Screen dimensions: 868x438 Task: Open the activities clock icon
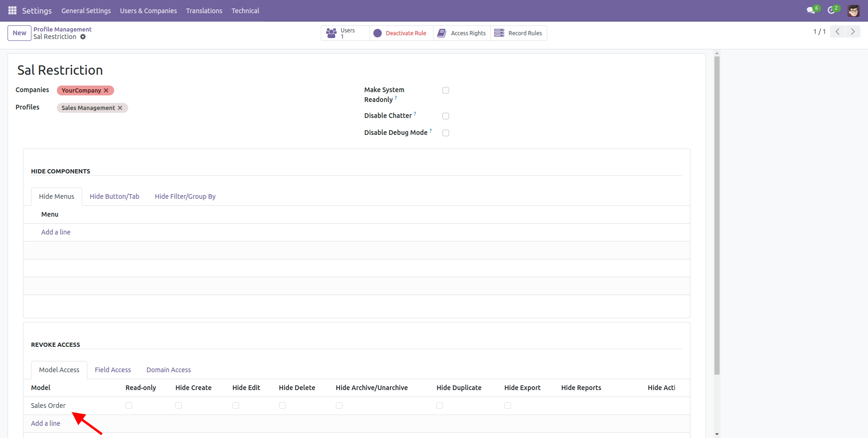(x=831, y=10)
